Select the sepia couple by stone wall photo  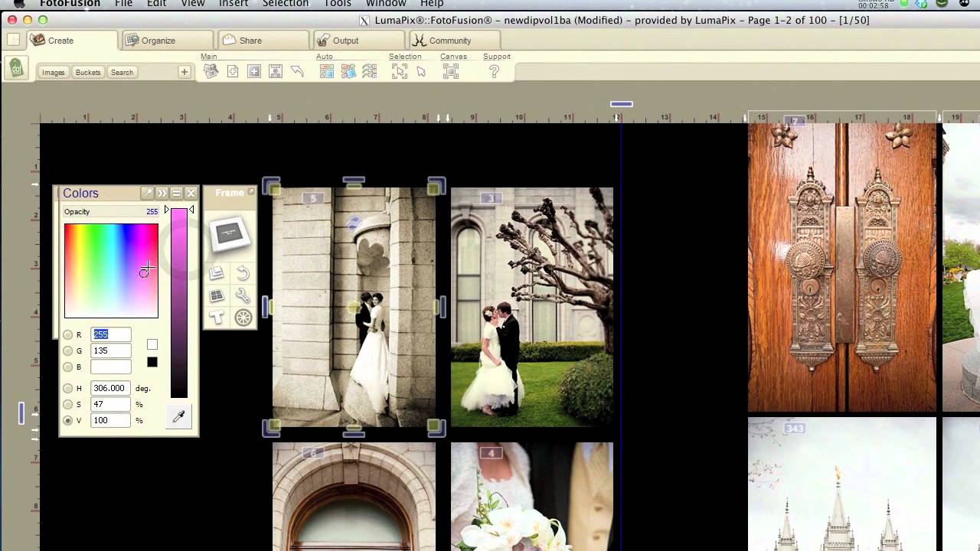[x=354, y=307]
